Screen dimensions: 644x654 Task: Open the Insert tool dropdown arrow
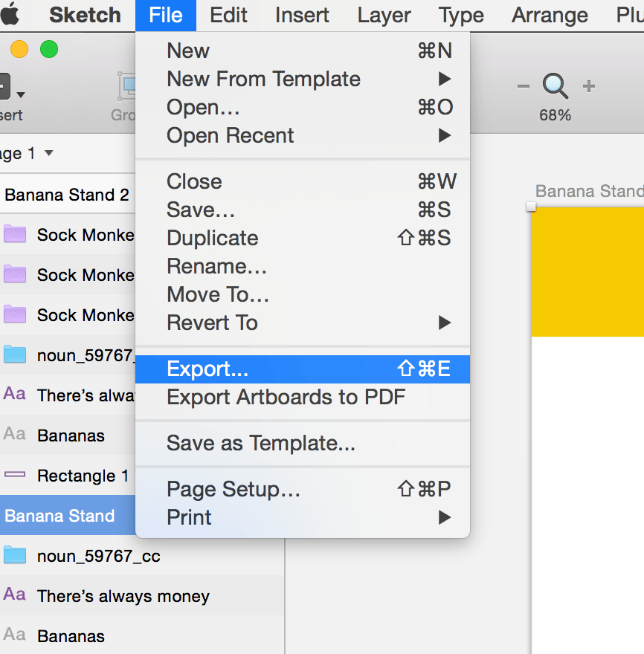click(x=21, y=94)
